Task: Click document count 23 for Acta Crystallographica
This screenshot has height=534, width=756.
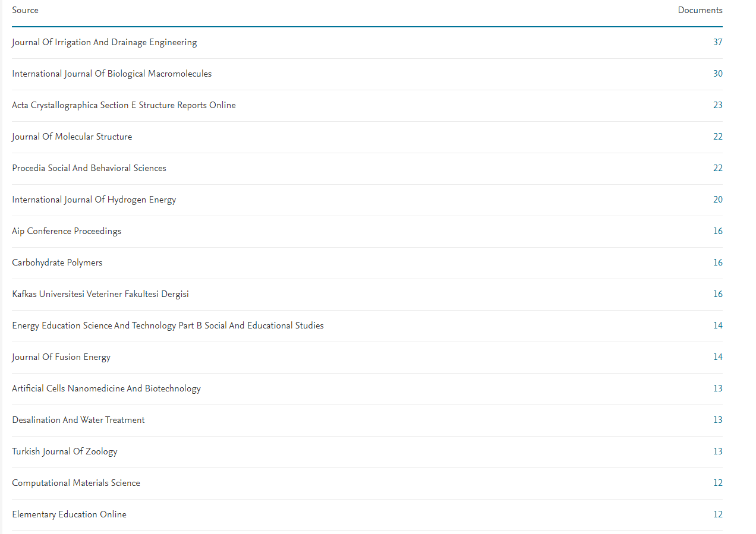Action: click(x=717, y=105)
